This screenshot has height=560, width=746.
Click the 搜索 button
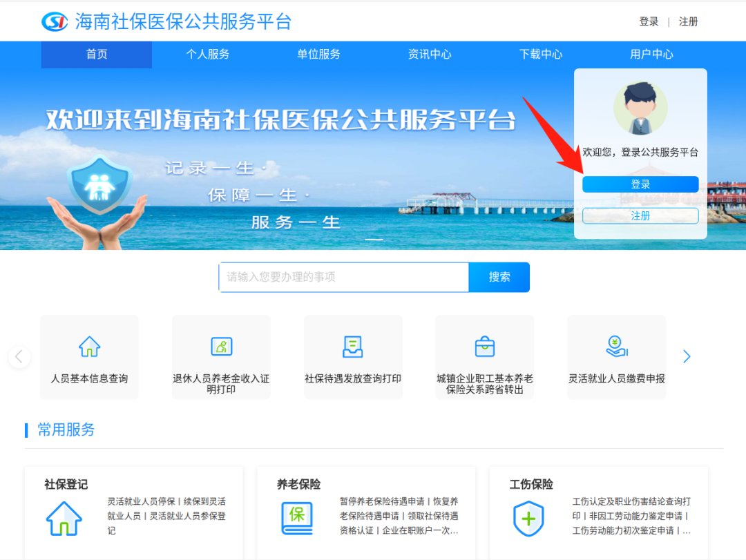click(x=499, y=277)
